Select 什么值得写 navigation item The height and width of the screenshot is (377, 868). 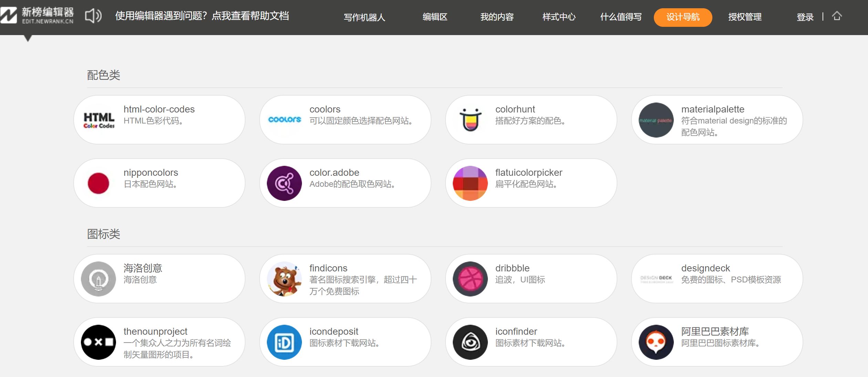[621, 17]
